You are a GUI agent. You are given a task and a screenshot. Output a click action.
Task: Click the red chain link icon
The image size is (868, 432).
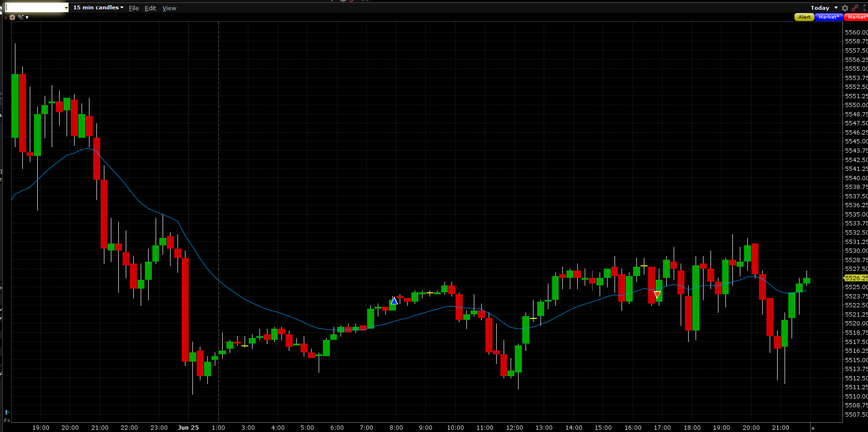point(855,8)
